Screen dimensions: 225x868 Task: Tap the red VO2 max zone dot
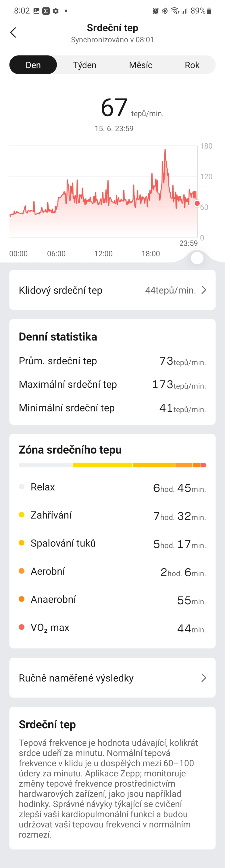pyautogui.click(x=21, y=627)
